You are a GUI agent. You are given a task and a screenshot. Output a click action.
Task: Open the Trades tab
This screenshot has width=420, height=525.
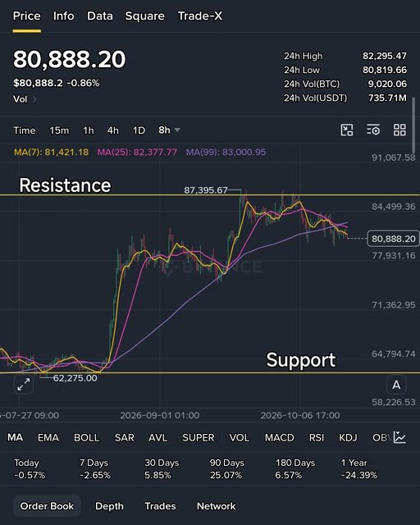point(160,506)
